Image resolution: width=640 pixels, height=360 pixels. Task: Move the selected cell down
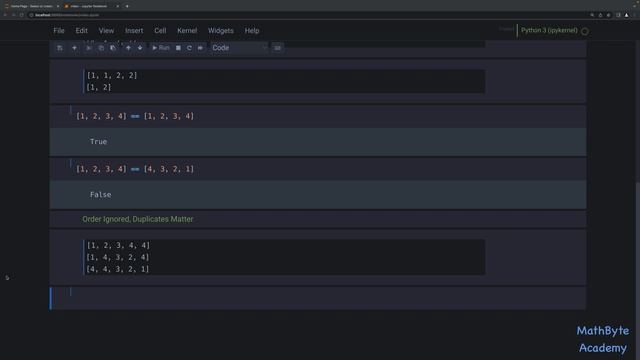140,48
